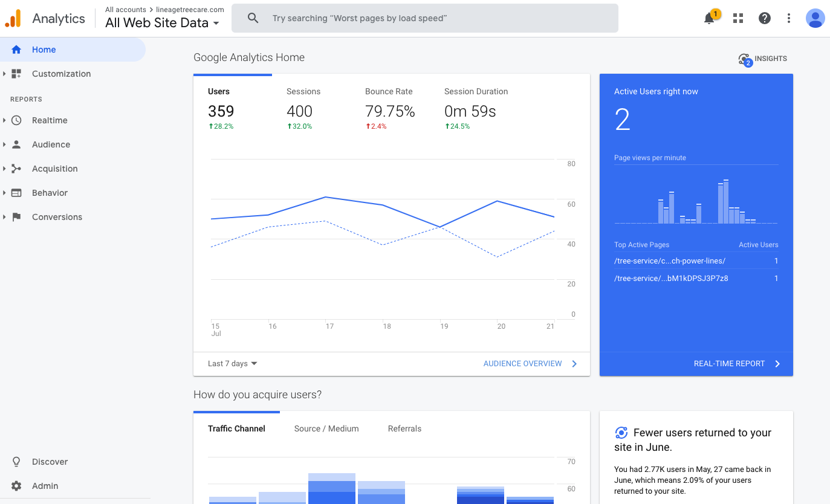Switch to the Traffic Channel tab

[236, 428]
